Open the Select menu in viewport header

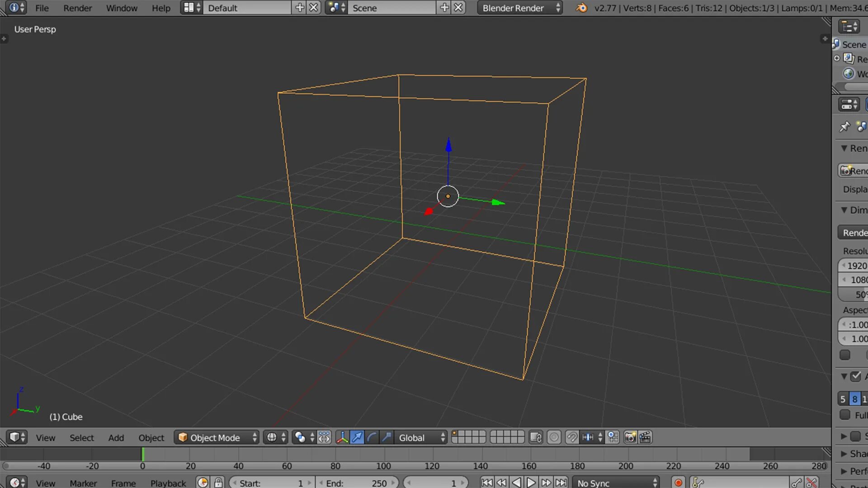(82, 437)
